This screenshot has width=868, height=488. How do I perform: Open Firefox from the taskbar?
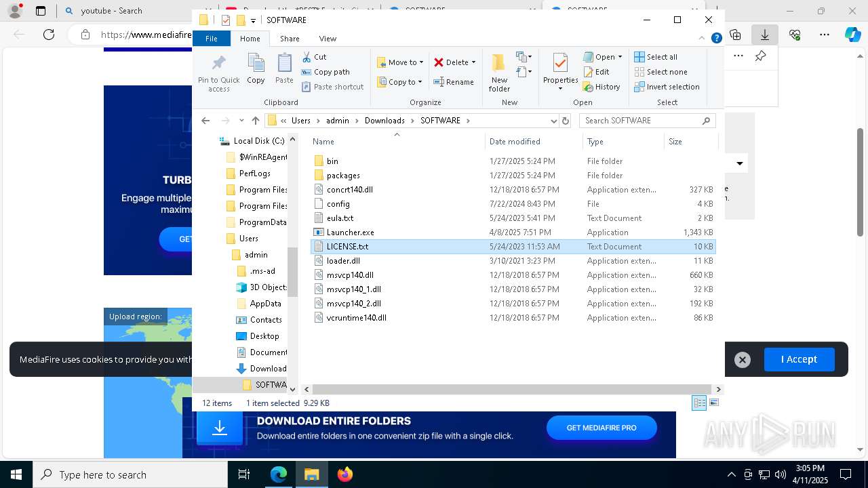pos(344,474)
